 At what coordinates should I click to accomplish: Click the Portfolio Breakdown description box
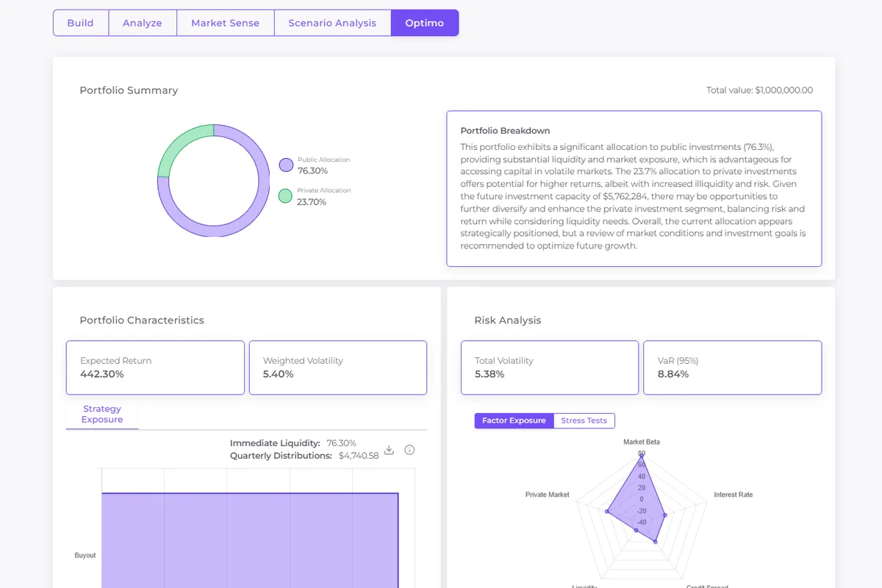[634, 189]
